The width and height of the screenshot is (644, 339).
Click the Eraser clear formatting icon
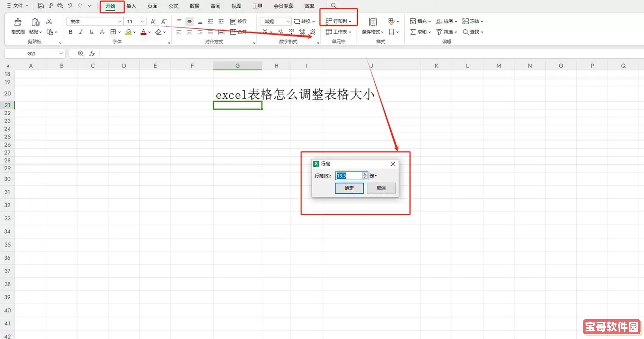[x=158, y=32]
